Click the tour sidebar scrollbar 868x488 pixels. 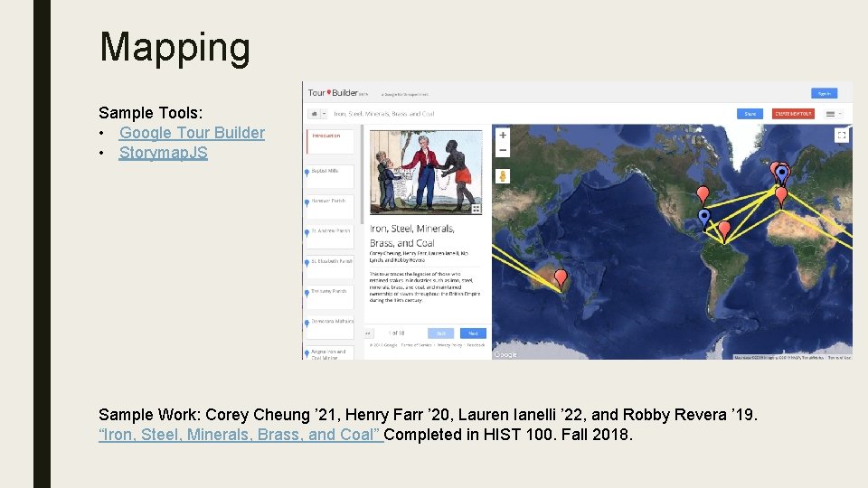[362, 174]
